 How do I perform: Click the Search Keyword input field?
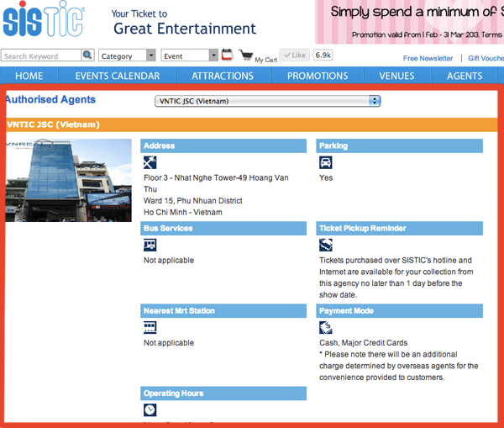click(x=41, y=55)
